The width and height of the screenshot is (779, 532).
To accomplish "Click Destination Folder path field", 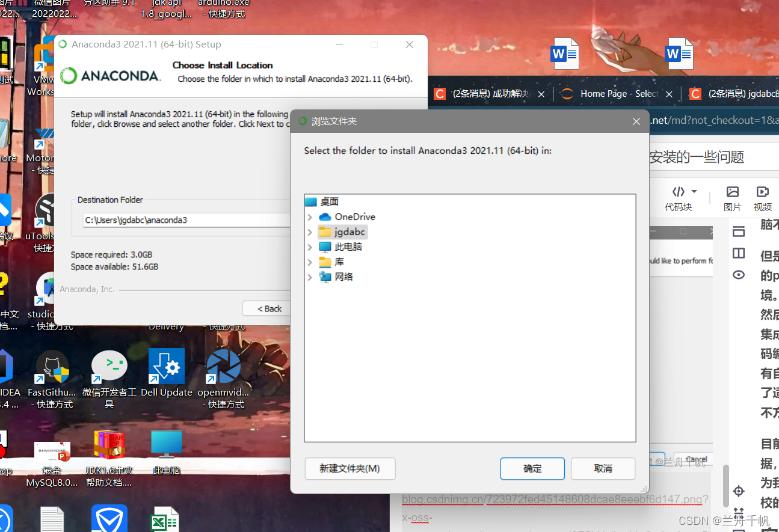I will coord(186,220).
